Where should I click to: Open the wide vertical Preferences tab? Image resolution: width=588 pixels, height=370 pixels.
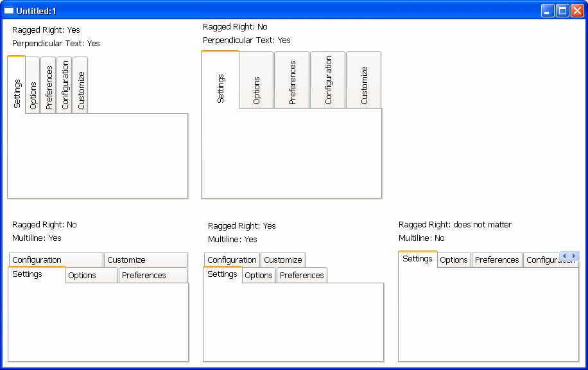(x=292, y=80)
